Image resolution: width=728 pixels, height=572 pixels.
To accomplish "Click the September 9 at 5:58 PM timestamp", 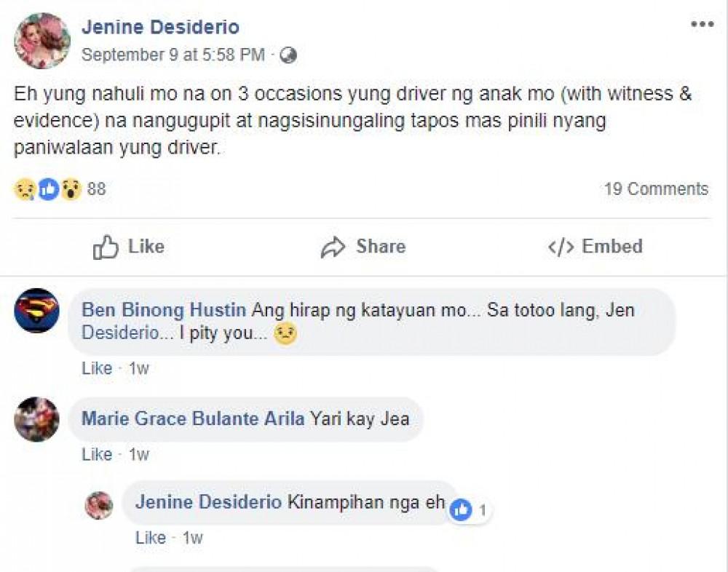I will point(173,55).
